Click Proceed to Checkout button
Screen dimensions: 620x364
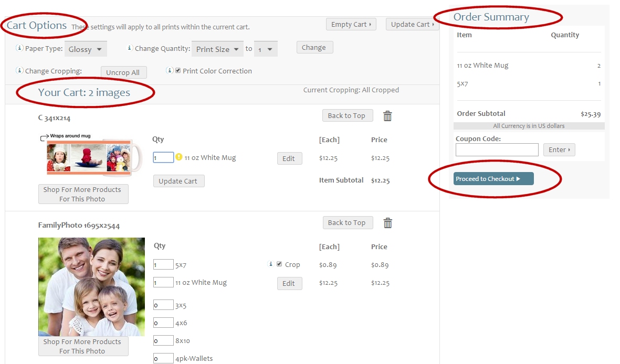point(493,179)
